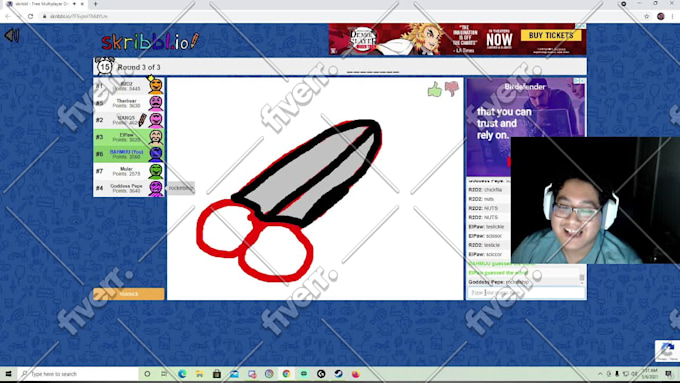The width and height of the screenshot is (680, 383).
Task: Mute sound with the speaker icon
Action: tap(12, 35)
